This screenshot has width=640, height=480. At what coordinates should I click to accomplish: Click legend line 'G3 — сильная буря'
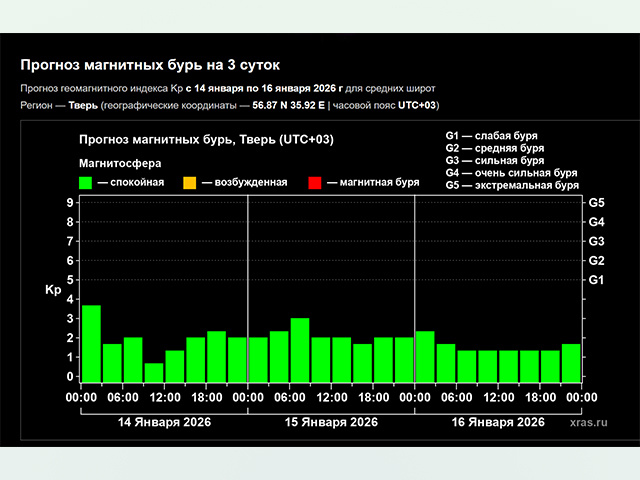pyautogui.click(x=495, y=160)
